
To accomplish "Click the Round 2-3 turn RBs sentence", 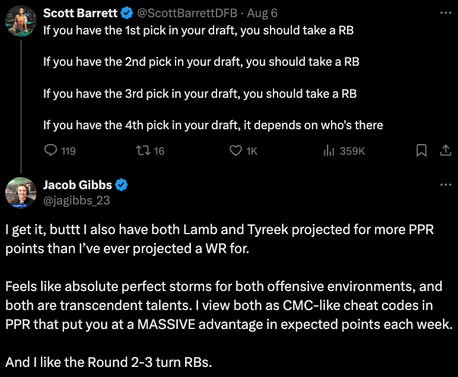I will 109,362.
